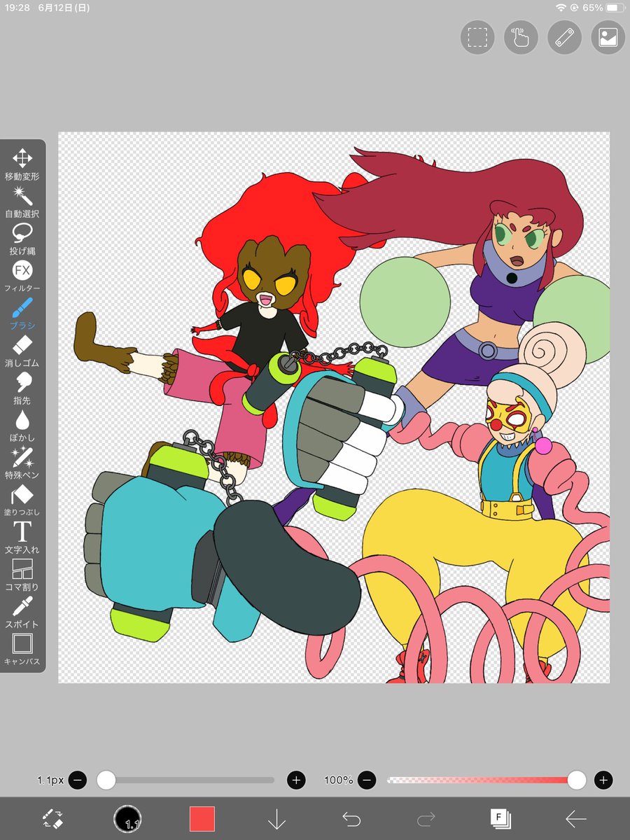The height and width of the screenshot is (840, 630).
Task: Select the Smudge (指先) tool
Action: point(22,388)
